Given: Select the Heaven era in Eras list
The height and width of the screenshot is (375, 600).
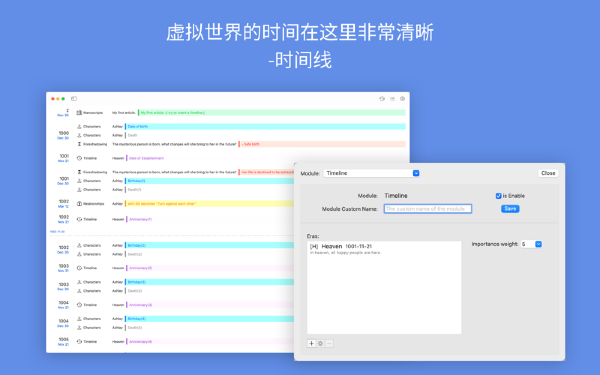Looking at the screenshot, I should 384,249.
